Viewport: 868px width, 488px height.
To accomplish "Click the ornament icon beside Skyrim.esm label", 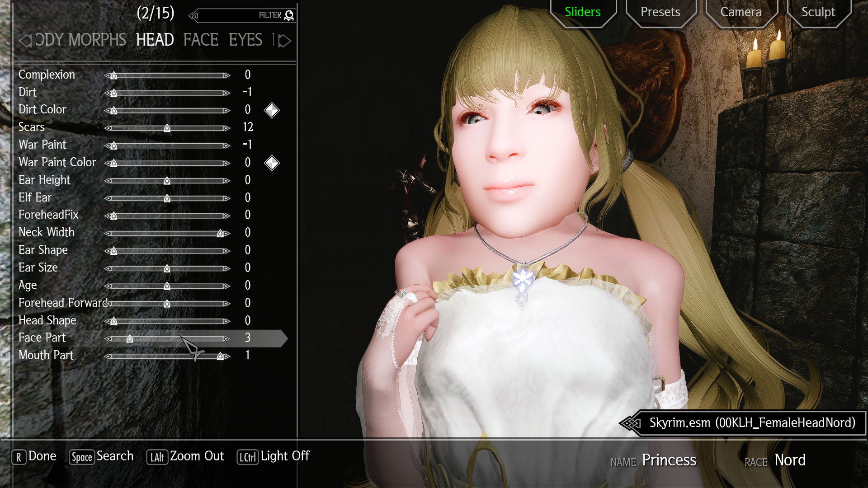I will pos(631,423).
